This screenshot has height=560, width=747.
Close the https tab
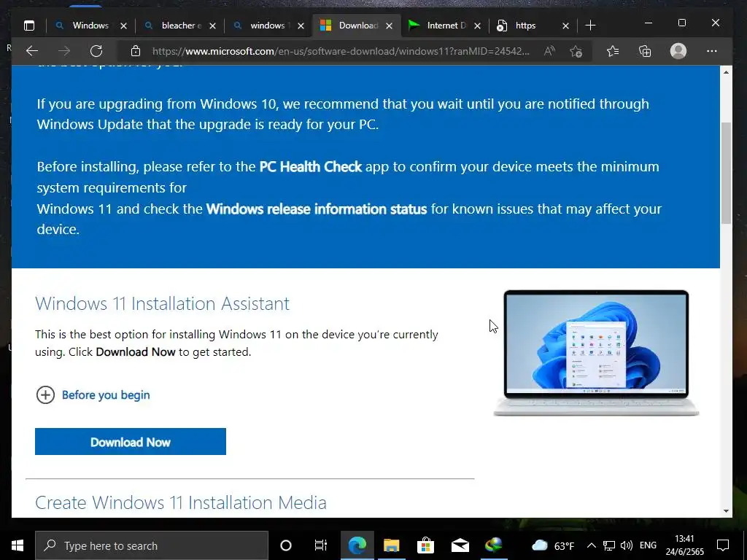click(565, 26)
